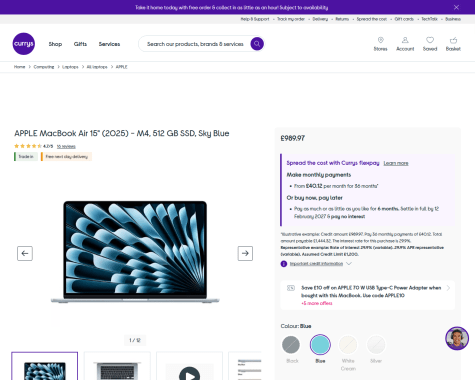Screen dimensions: 475x380
Task: Open the 10 reviews link
Action: pyautogui.click(x=66, y=146)
